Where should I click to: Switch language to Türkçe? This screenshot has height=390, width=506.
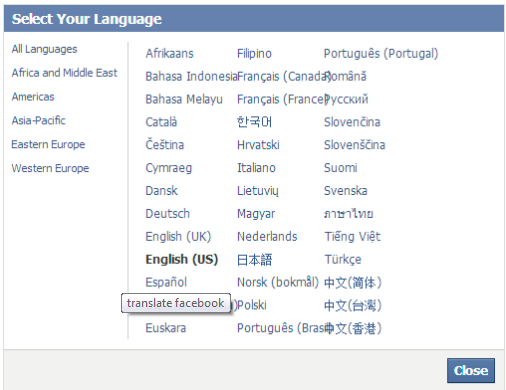343,259
